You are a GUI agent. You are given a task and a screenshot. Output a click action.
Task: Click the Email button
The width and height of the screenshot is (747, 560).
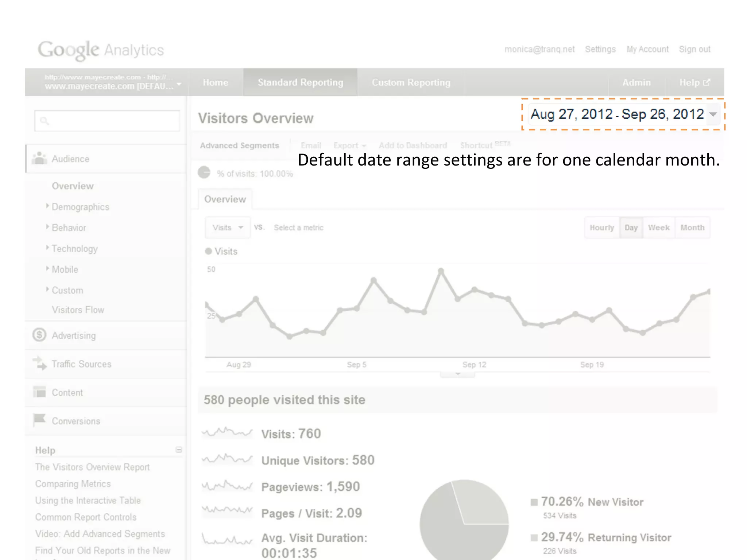tap(311, 145)
